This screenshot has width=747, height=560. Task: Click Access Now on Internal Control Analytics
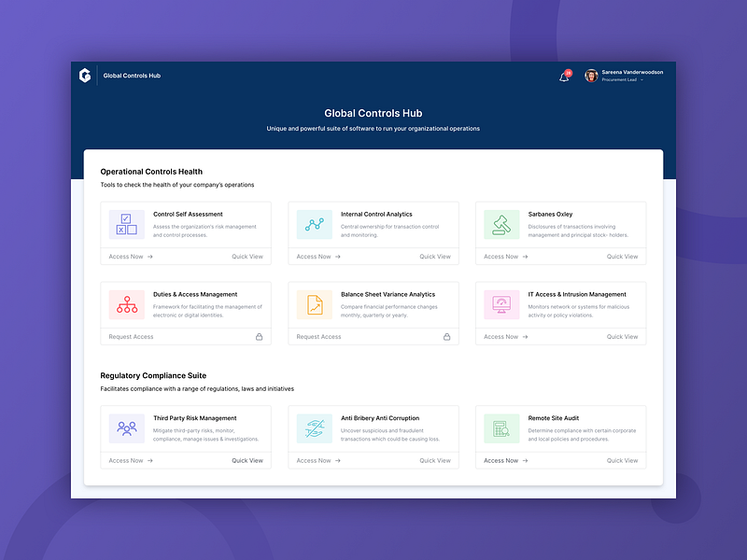point(318,257)
